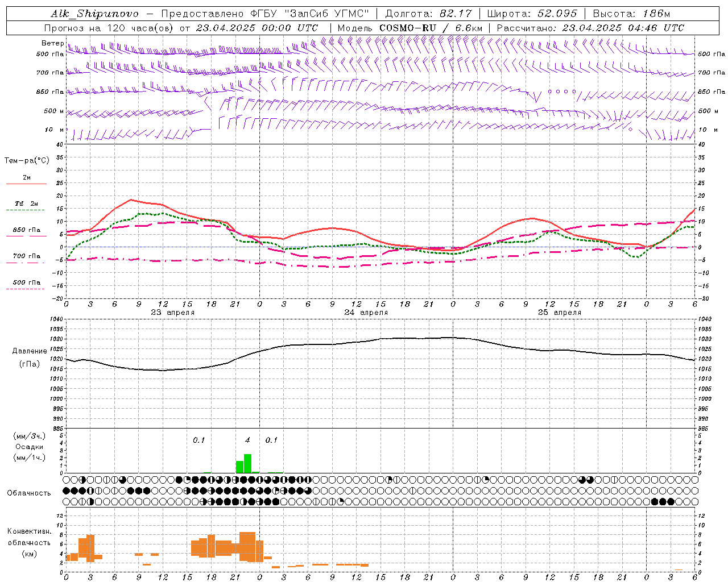Click the 700 гПа temperature legend entry
This screenshot has width=728, height=582.
27,256
